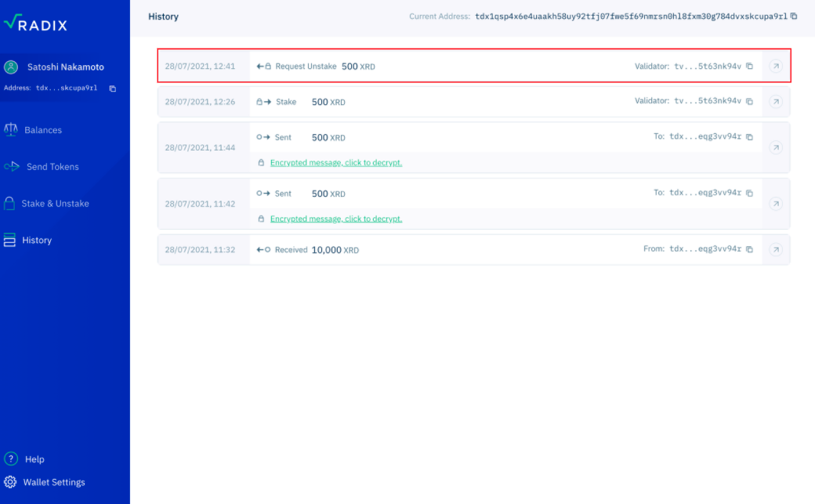815x504 pixels.
Task: Click the Stake 500 XRD amount
Action: pyautogui.click(x=328, y=103)
